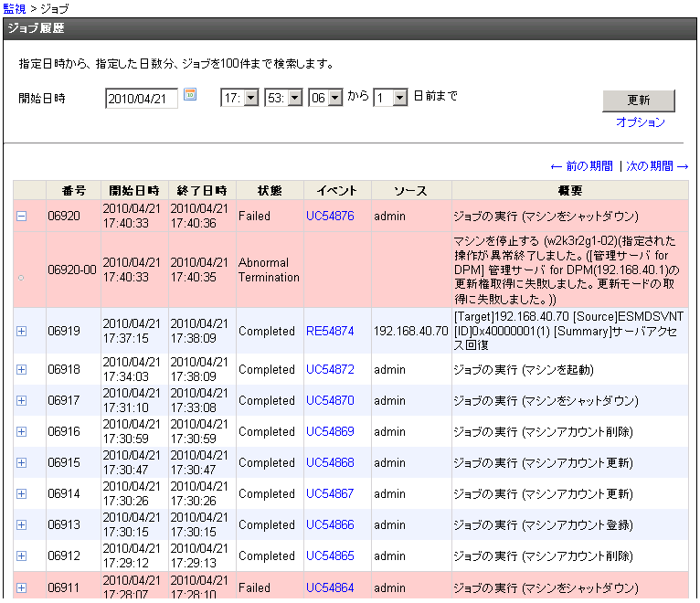Click the イベント column header
Image resolution: width=700 pixels, height=603 pixels.
point(337,191)
